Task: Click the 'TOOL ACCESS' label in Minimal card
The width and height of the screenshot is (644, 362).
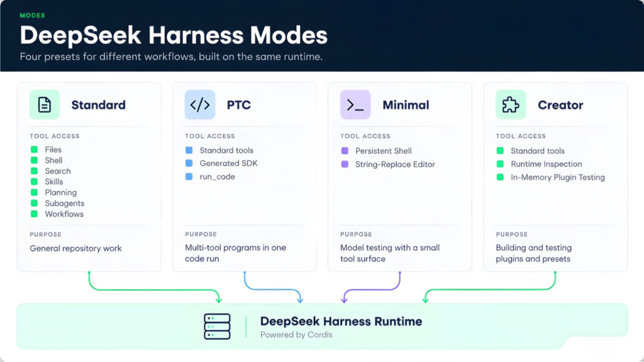Action: 365,136
